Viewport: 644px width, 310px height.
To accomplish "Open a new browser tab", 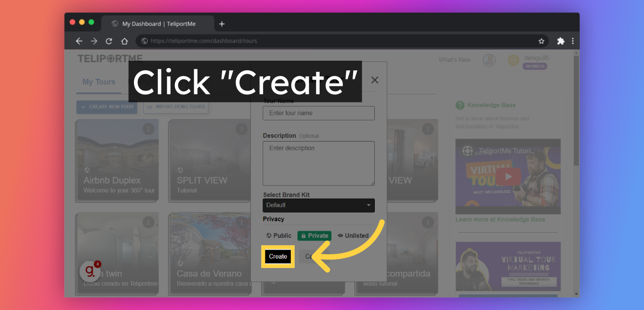I will pos(222,24).
